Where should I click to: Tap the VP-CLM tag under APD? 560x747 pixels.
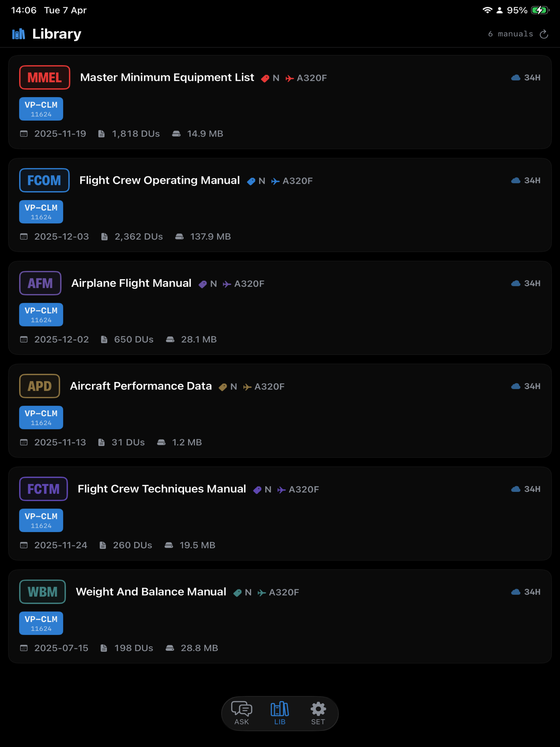(41, 418)
